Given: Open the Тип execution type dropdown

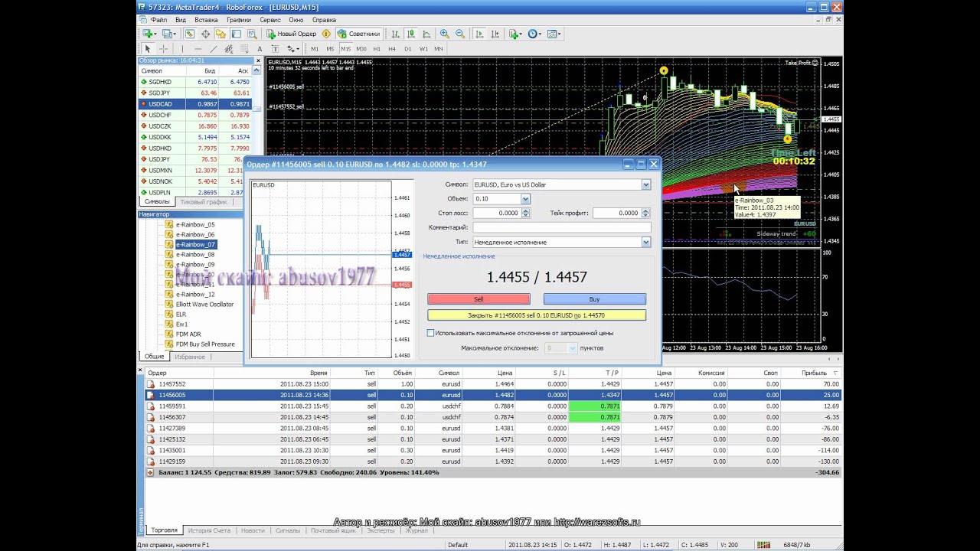Looking at the screenshot, I should click(x=645, y=242).
